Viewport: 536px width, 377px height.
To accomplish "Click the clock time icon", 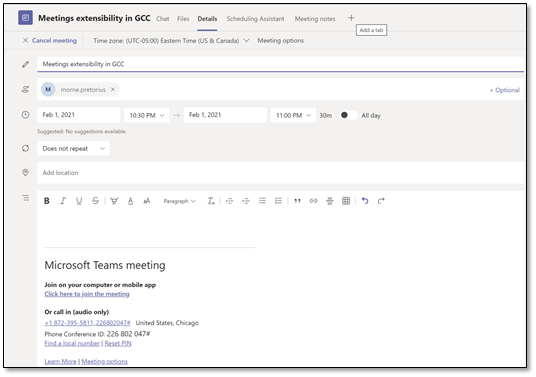I will pyautogui.click(x=25, y=115).
